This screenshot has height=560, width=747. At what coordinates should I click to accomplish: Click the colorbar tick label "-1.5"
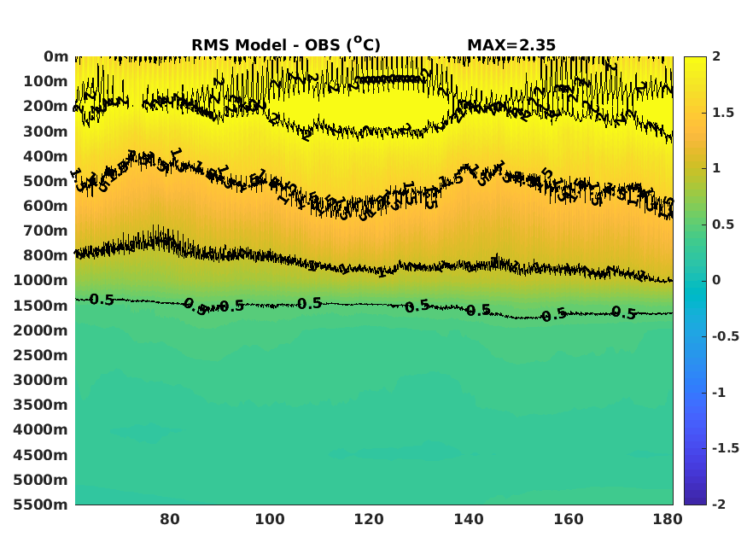pyautogui.click(x=726, y=448)
